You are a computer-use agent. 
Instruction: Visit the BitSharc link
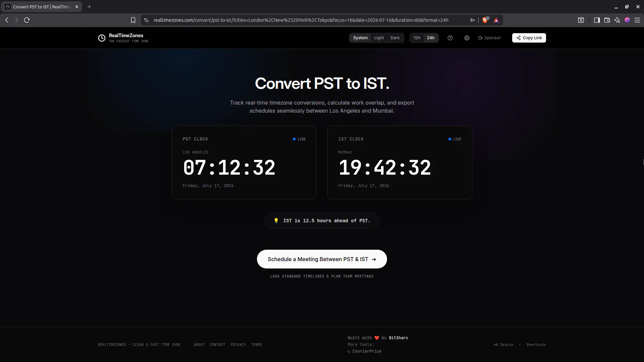coord(398,338)
